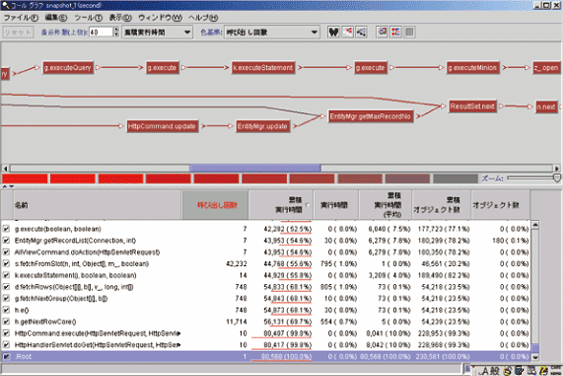The height and width of the screenshot is (376, 563).
Task: Open the ウィンドウ(W) menu
Action: coord(160,18)
